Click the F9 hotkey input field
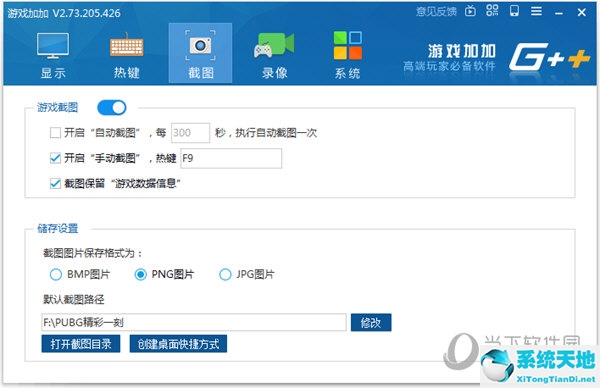 [231, 158]
